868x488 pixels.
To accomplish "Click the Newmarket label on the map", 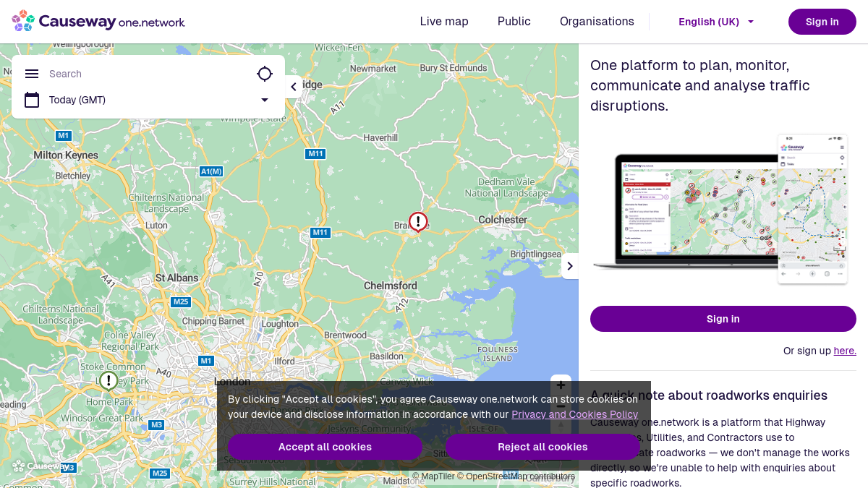I will click(x=373, y=69).
